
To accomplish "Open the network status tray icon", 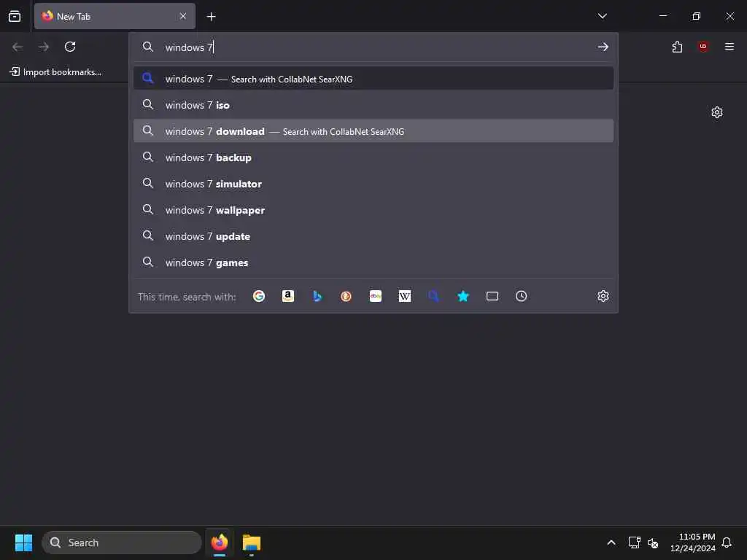I will point(634,542).
